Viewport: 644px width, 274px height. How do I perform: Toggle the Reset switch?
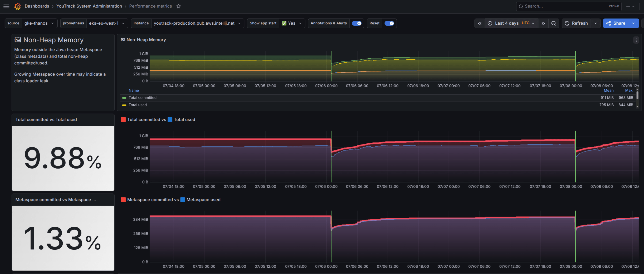(x=389, y=23)
